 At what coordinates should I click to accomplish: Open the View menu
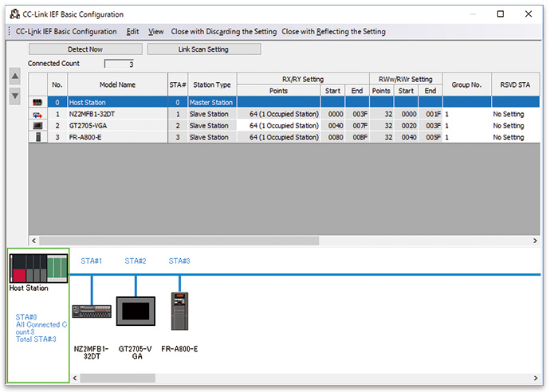tap(156, 32)
